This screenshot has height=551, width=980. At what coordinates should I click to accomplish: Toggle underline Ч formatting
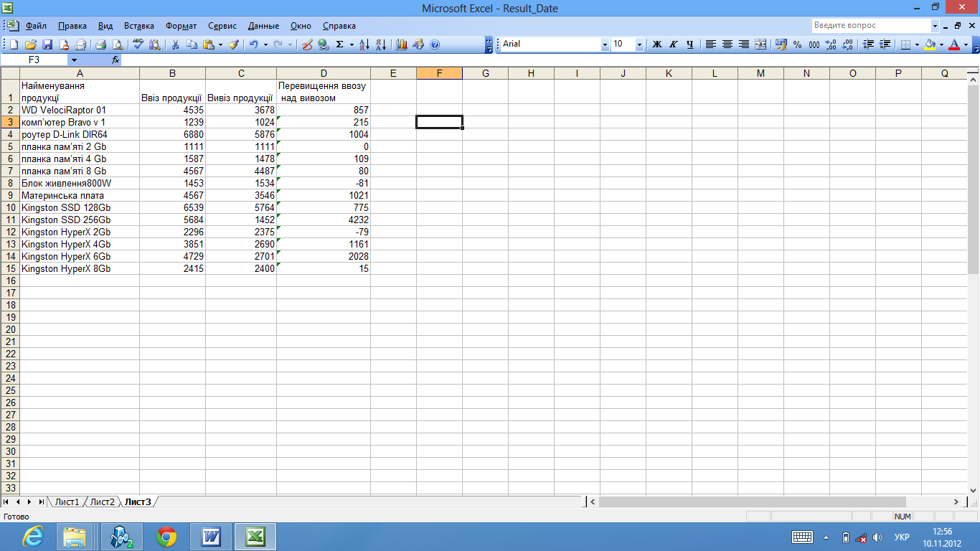click(x=689, y=44)
